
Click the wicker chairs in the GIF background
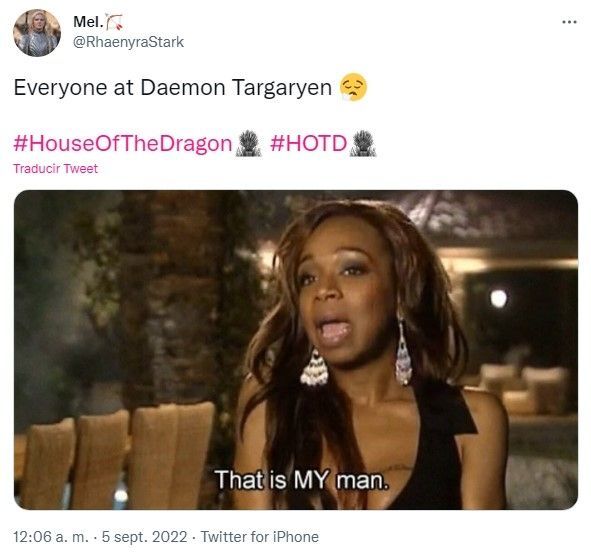[117, 456]
